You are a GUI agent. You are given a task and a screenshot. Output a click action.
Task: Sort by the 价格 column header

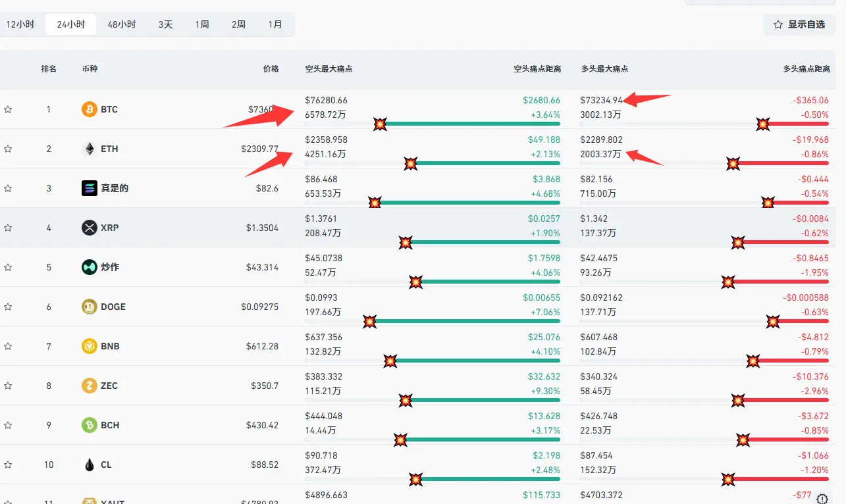point(271,68)
